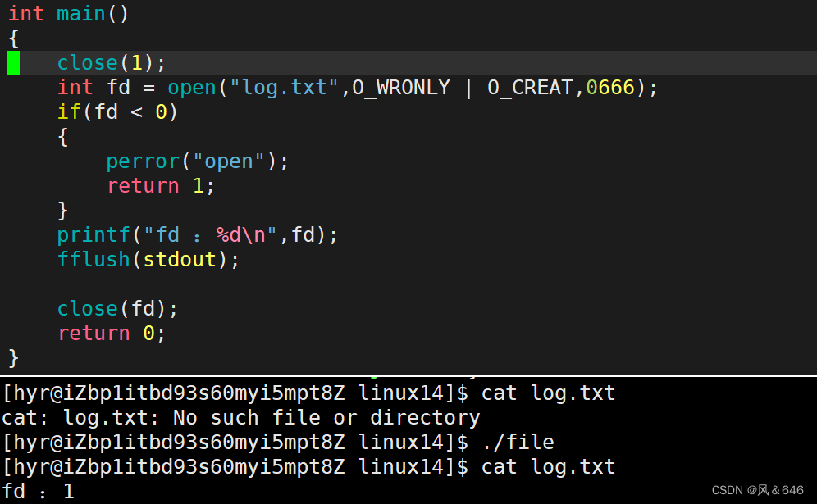Click the 'return 0;' statement
This screenshot has width=817, height=504.
[x=112, y=334]
